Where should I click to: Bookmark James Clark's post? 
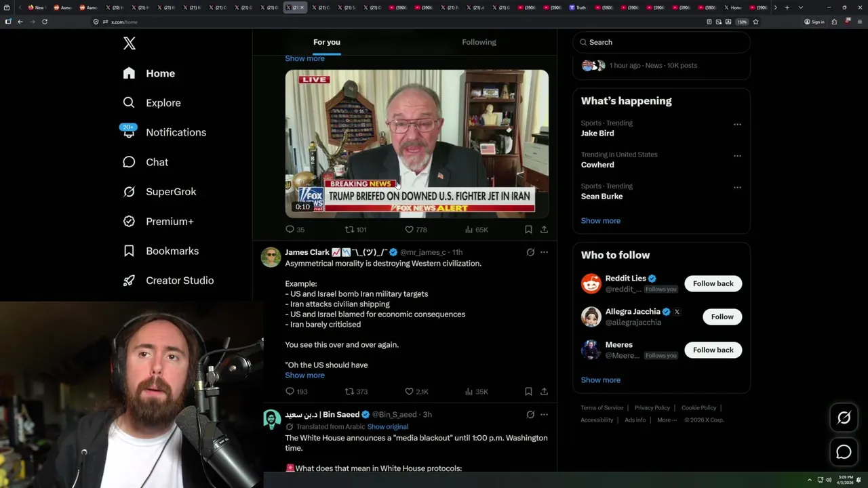[528, 392]
